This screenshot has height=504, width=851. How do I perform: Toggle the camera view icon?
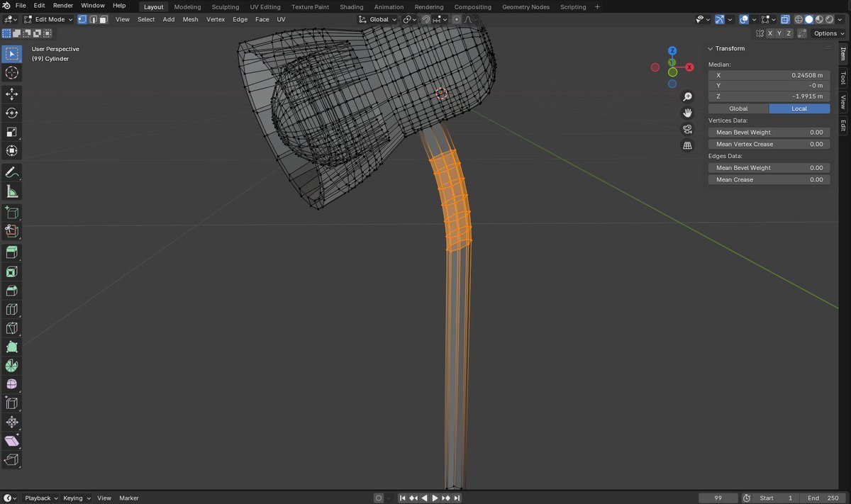(687, 129)
